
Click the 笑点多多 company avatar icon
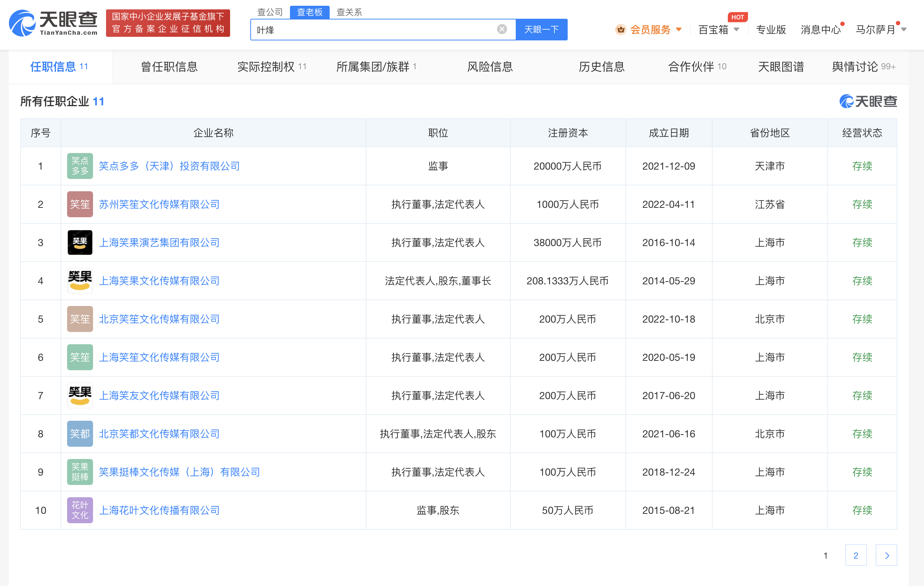point(79,166)
